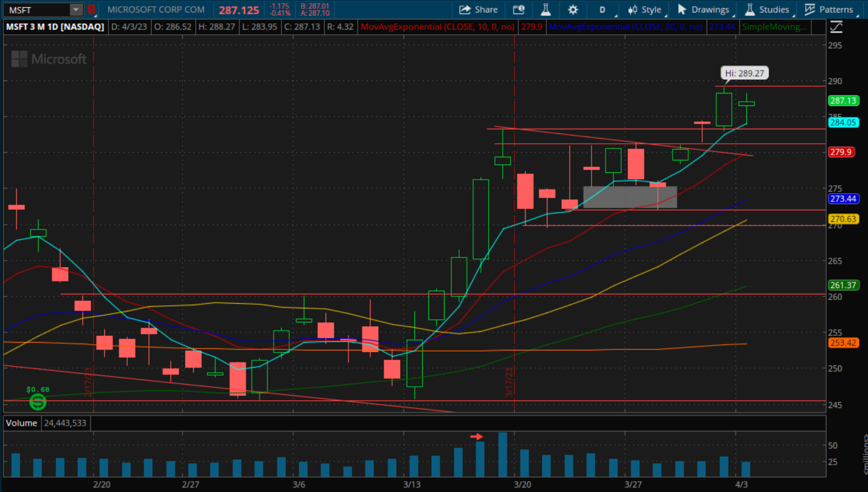
Task: Click the 3/13 date label on time axis
Action: pyautogui.click(x=412, y=484)
